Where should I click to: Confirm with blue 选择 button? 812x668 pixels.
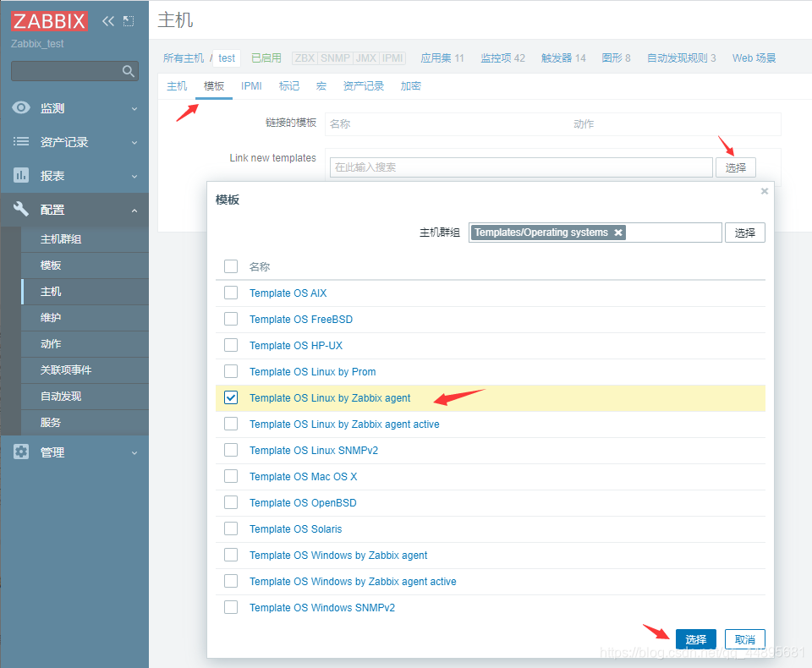coord(695,639)
